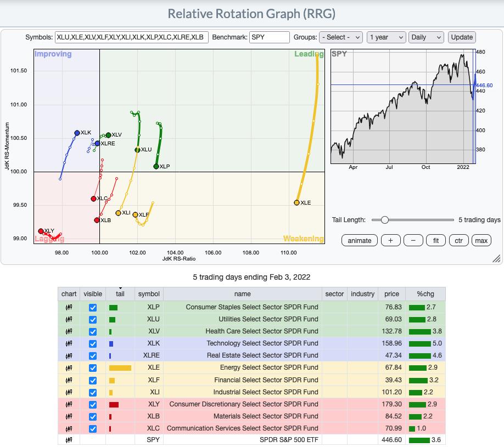504x447 pixels.
Task: Open chart icon for XLC row
Action: point(69,429)
